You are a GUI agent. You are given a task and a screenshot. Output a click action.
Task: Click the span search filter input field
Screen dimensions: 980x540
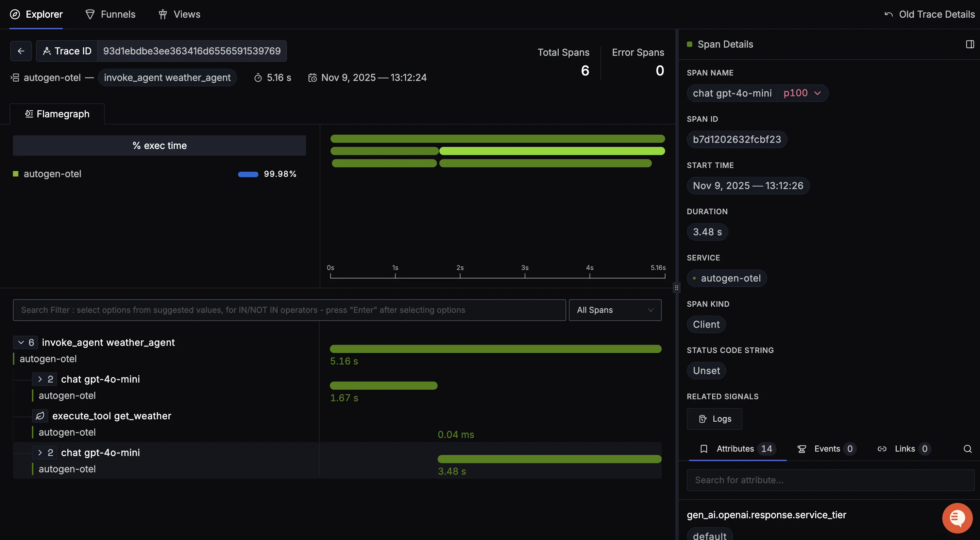289,310
